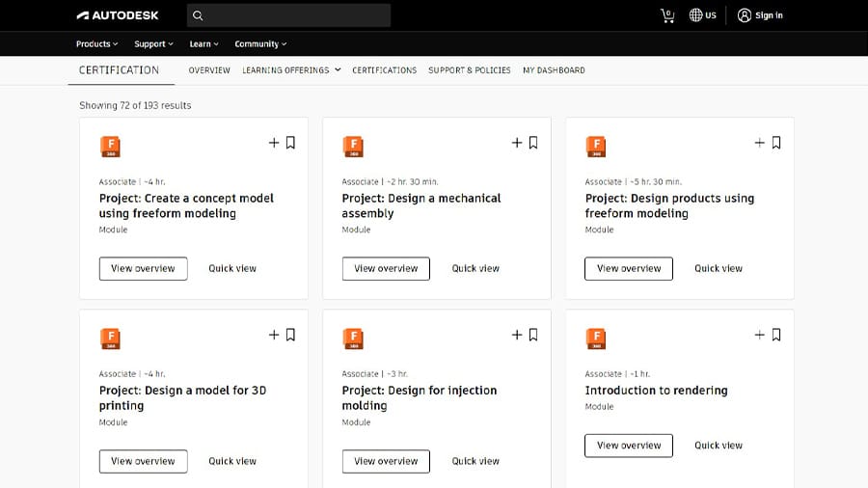Viewport: 868px width, 488px height.
Task: Click Fusion 360 icon on 'Create a concept model' card
Action: click(x=110, y=147)
